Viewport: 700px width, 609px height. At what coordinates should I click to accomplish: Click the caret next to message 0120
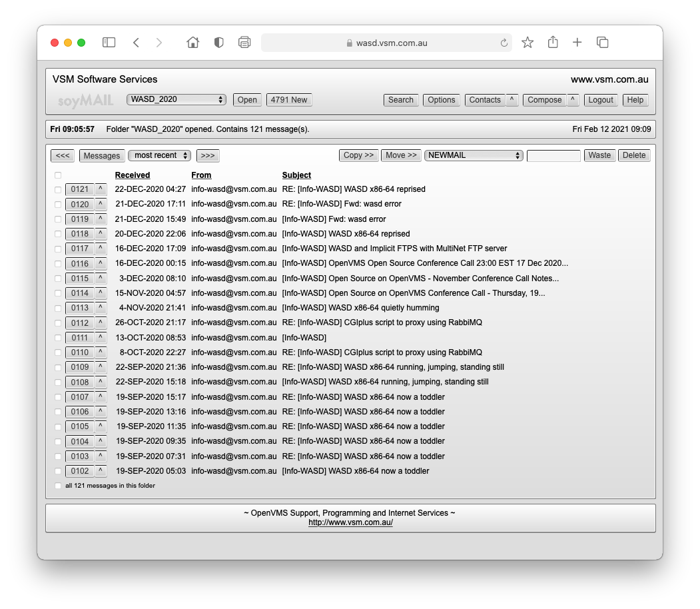tap(101, 205)
